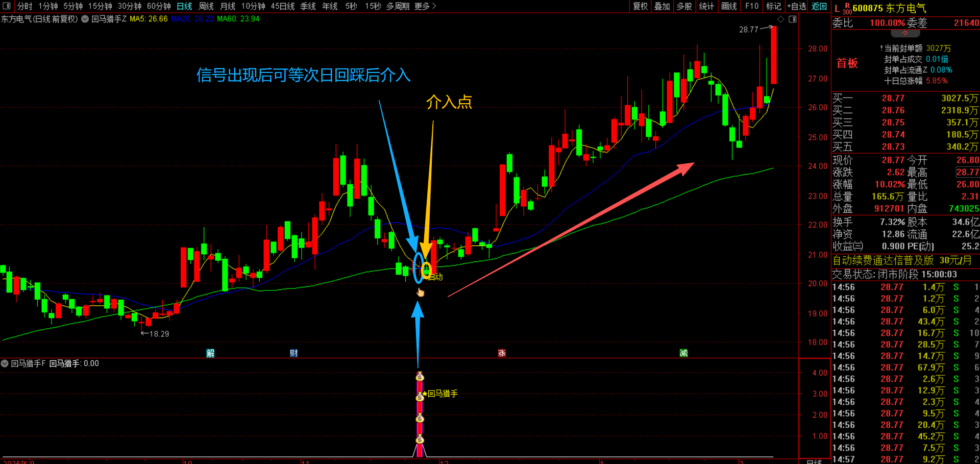Click the 外盘 912701 value
This screenshot has height=464, width=980.
(889, 209)
